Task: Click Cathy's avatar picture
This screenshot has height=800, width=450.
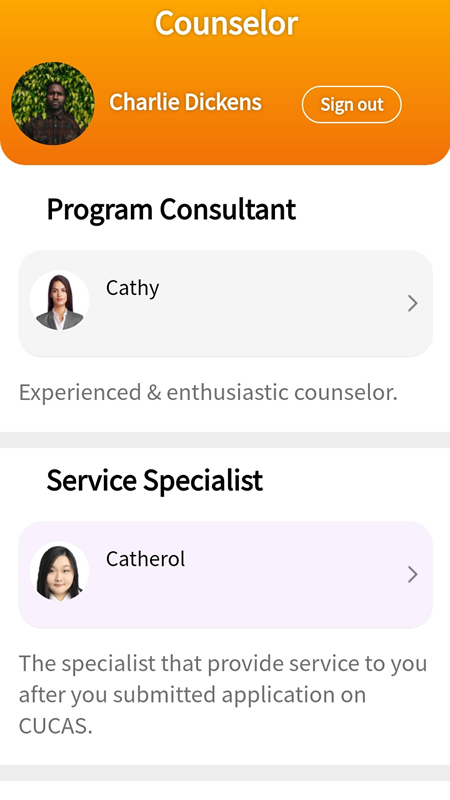Action: point(60,300)
